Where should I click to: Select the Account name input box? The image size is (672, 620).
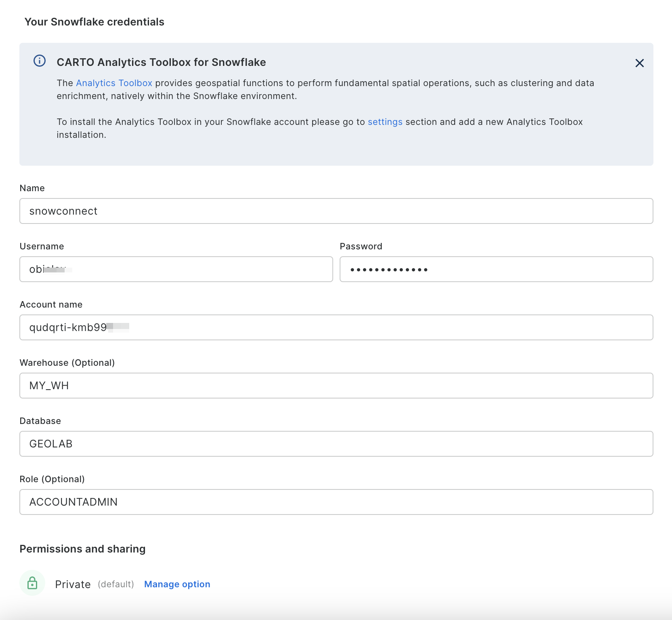[336, 327]
